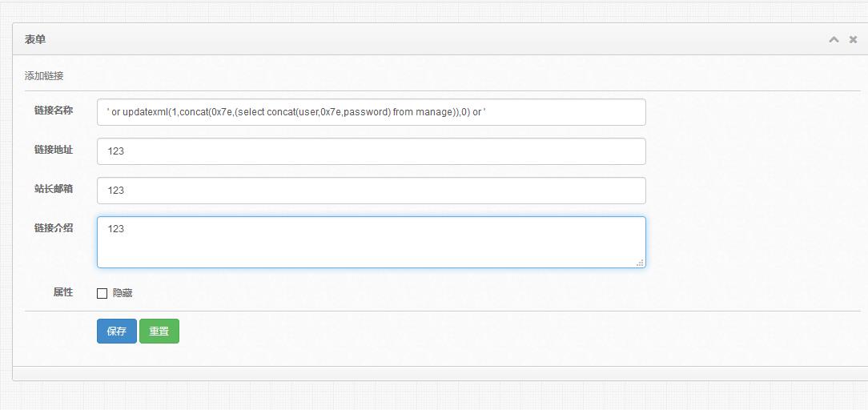
Task: Click the 链接名称 label
Action: tap(53, 111)
